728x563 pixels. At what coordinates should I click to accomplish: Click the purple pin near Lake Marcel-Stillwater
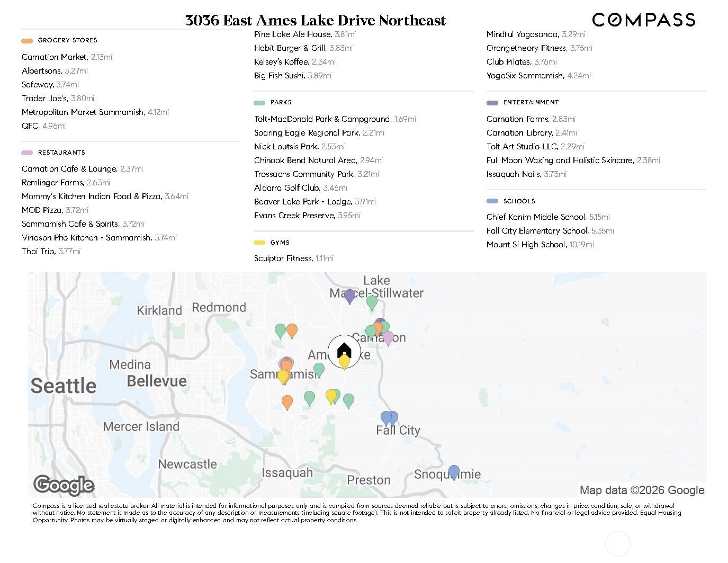click(x=349, y=296)
